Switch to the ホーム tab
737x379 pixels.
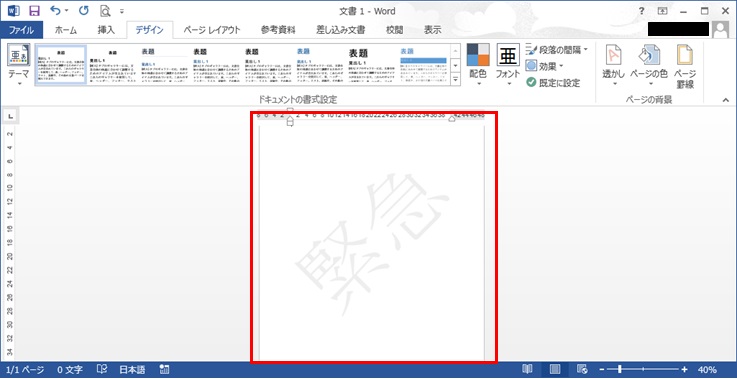(66, 30)
